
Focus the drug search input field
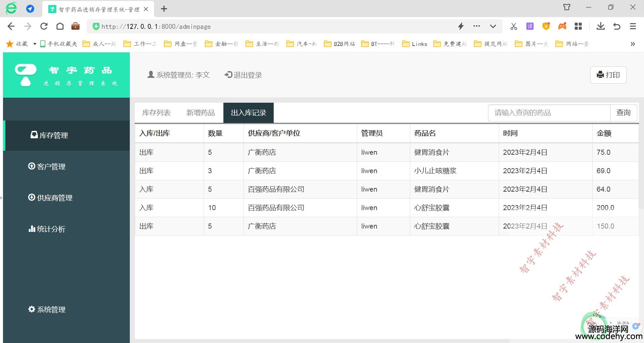tap(549, 113)
